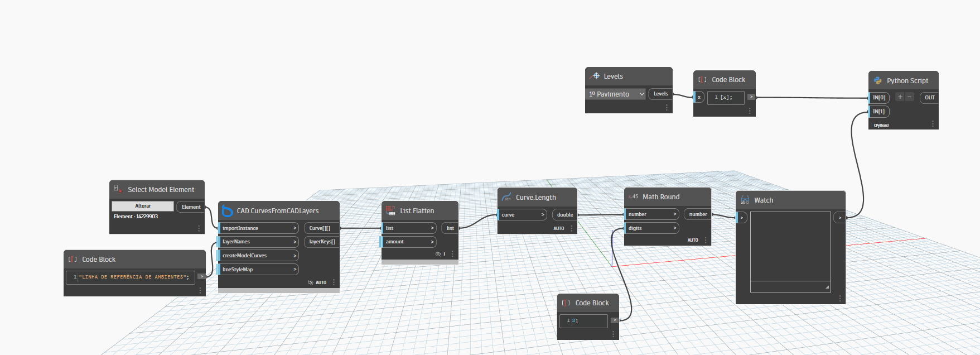
Task: Click output arrow of LINHA DE REFERÊNCIA Code Block
Action: 201,276
